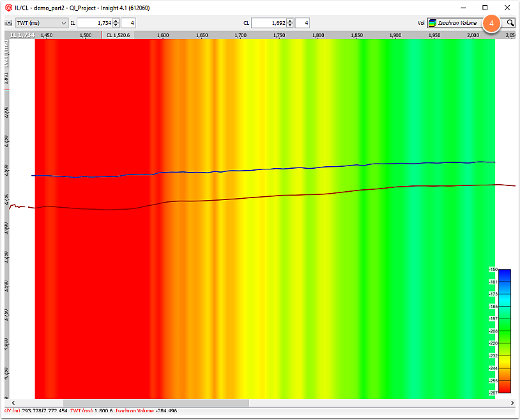This screenshot has height=420, width=520.
Task: Open the TWT (ms) domain dropdown
Action: pyautogui.click(x=42, y=23)
